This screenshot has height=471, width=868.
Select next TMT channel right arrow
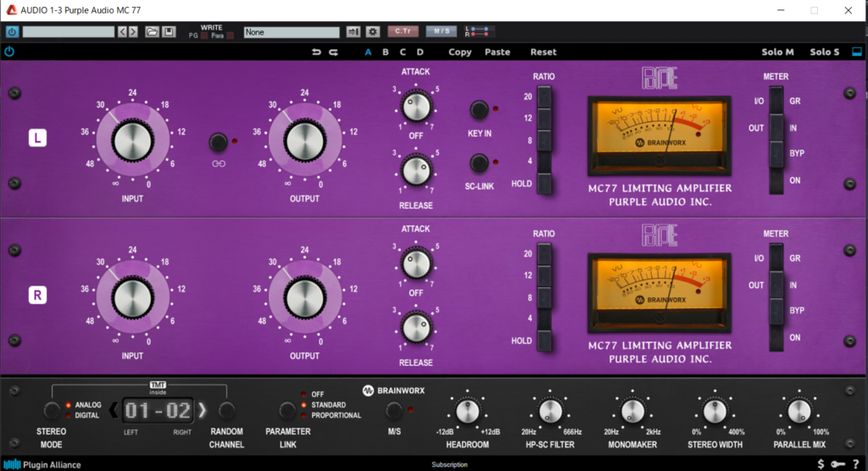(202, 410)
